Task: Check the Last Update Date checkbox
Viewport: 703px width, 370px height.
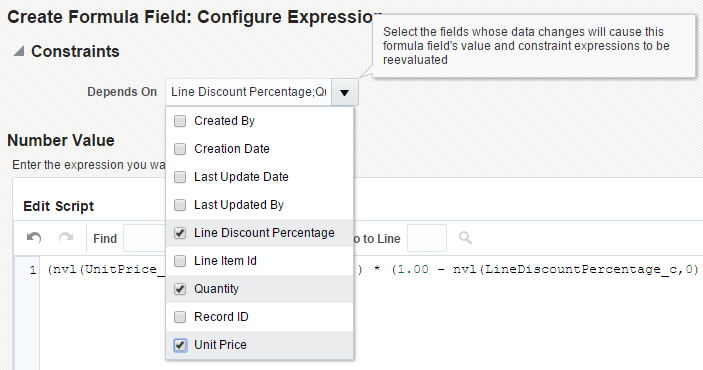Action: [180, 177]
